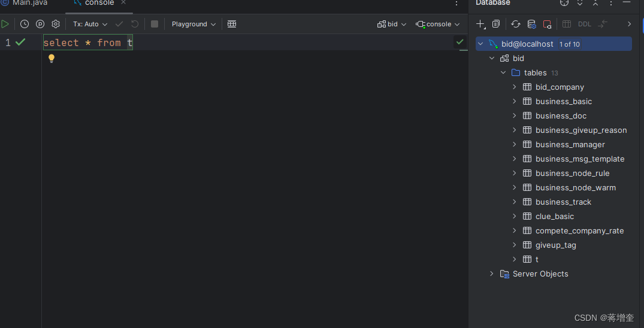Select the business_msg_template table
Screen dimensions: 644x328
(x=580, y=159)
